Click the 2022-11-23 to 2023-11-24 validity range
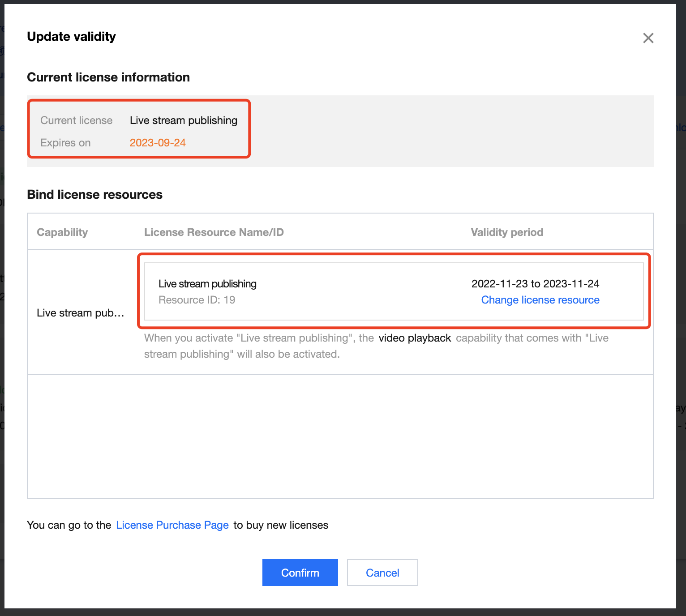The height and width of the screenshot is (616, 686). click(x=535, y=284)
